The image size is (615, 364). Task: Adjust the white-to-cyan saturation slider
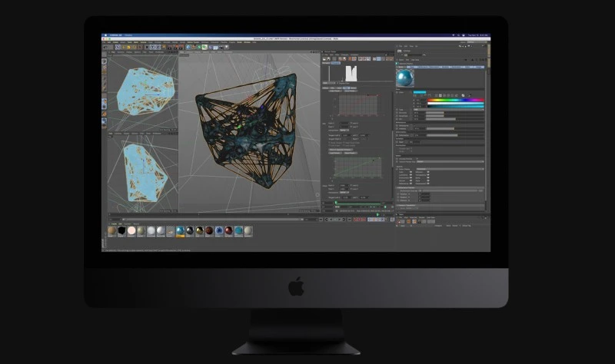pos(455,104)
